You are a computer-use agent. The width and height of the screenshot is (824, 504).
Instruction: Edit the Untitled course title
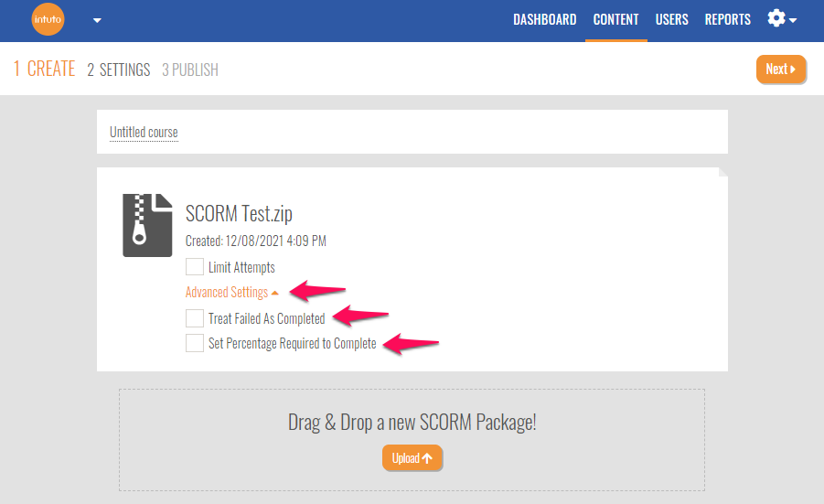(144, 133)
